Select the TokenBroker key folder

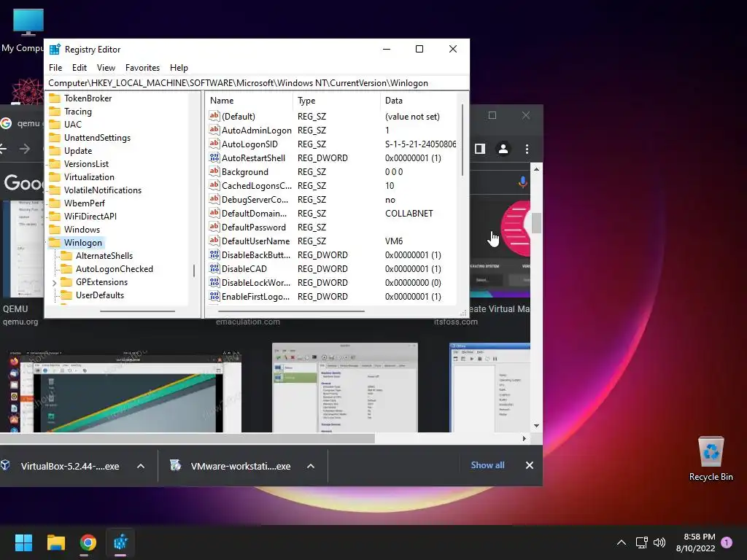pos(88,98)
